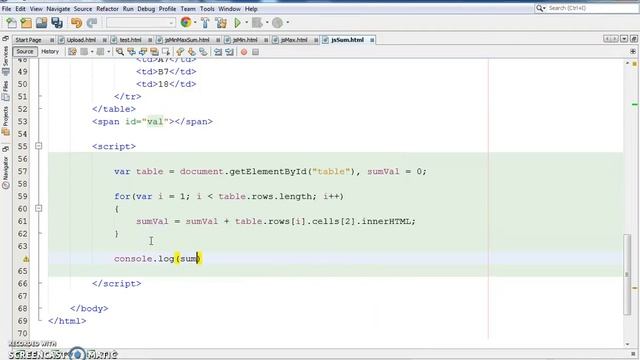Open the Tools menu

click(x=207, y=9)
